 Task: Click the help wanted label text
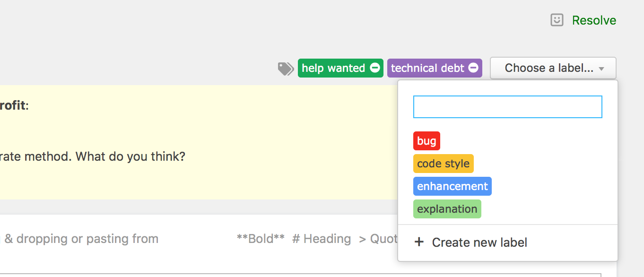point(333,68)
